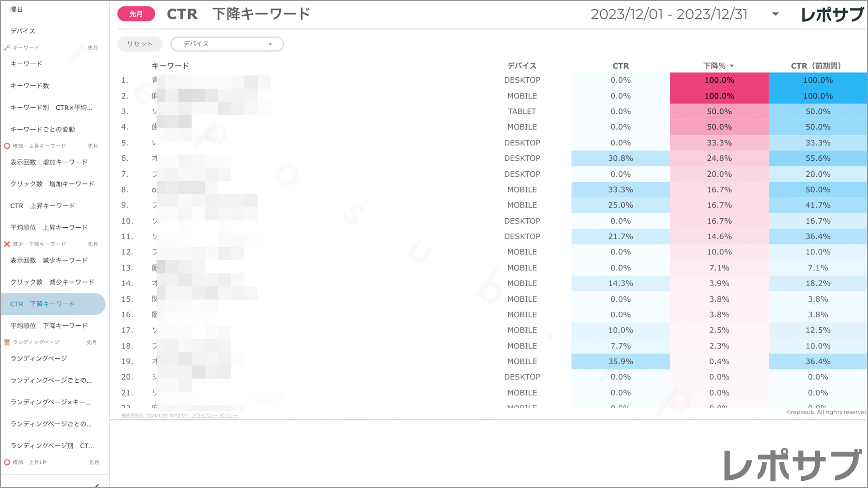Click the pink 先月 badge in header

point(136,14)
